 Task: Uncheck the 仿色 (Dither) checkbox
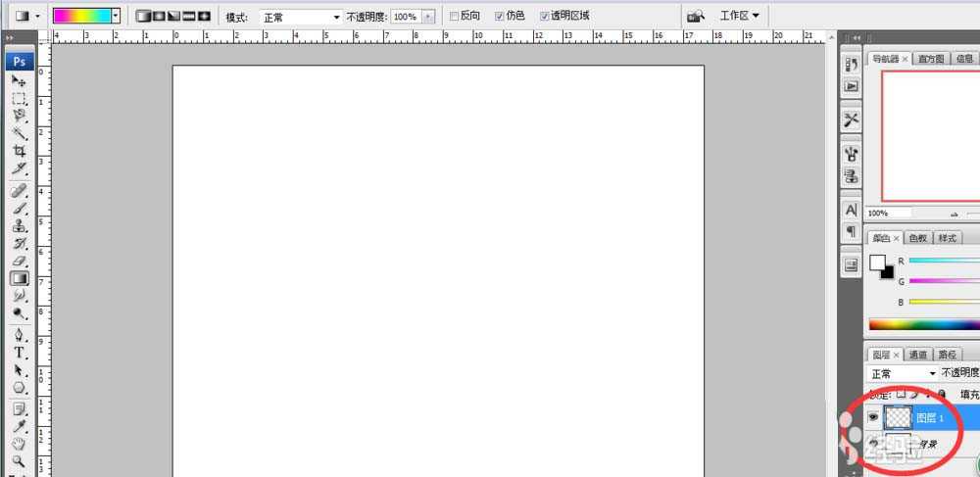(x=500, y=17)
